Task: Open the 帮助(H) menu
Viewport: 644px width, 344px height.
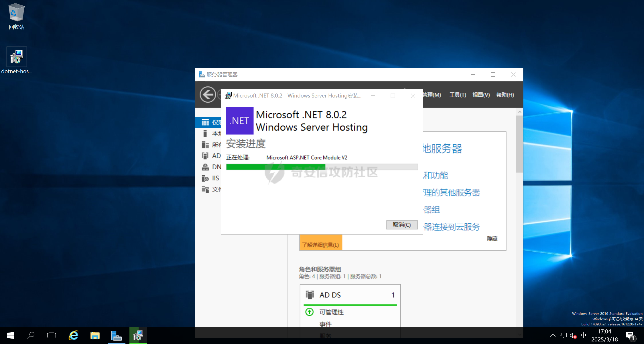Action: point(505,95)
